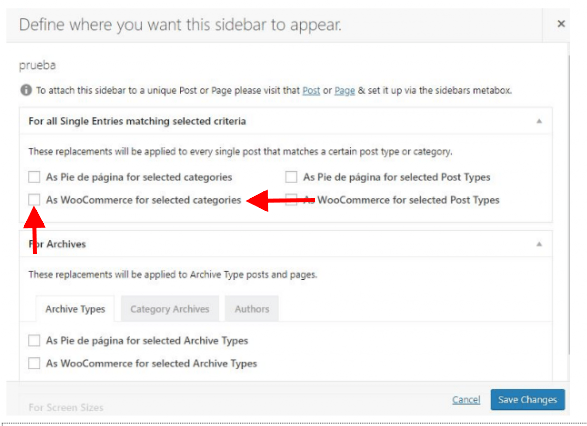Follow the Post link in the notice
The width and height of the screenshot is (587, 426).
311,91
